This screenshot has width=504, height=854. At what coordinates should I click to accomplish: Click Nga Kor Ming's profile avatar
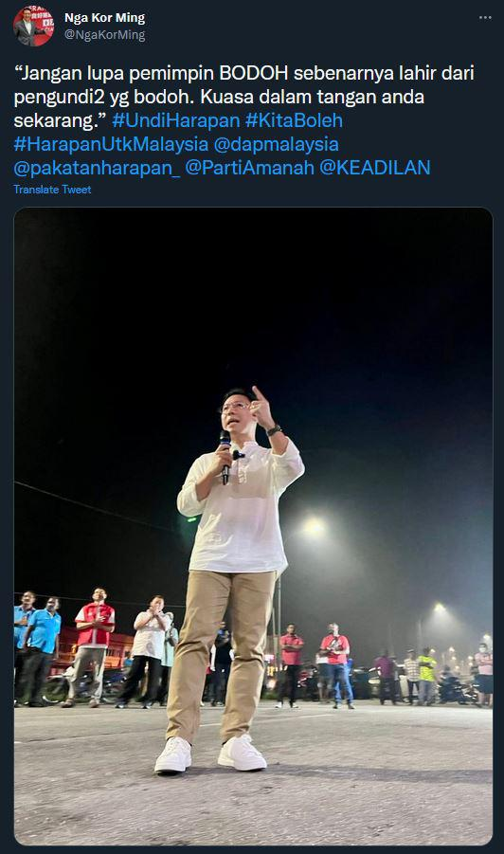(34, 27)
